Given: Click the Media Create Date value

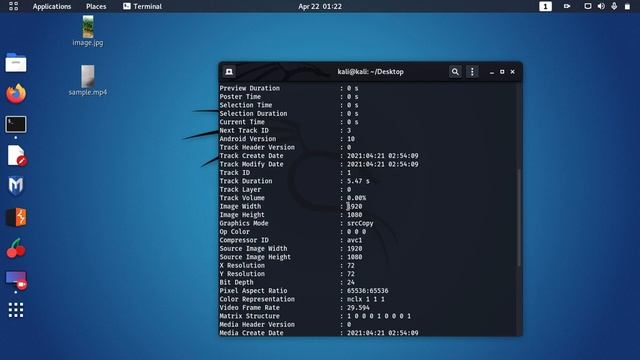Looking at the screenshot, I should pos(382,333).
